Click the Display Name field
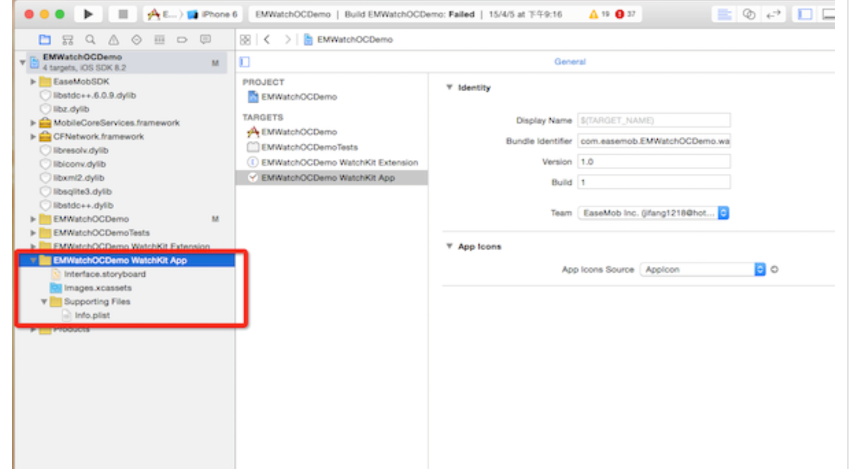868x469 pixels. [654, 120]
